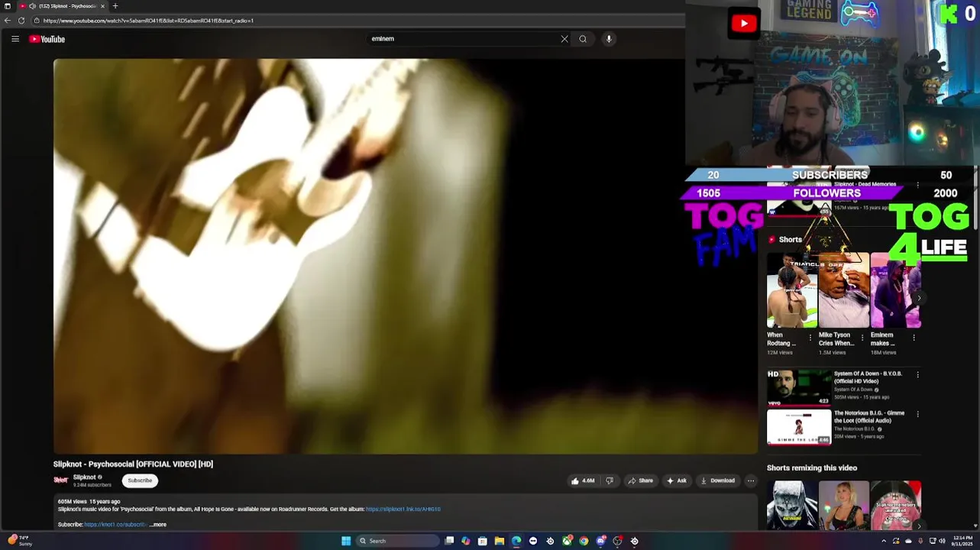Open the slipknot1.lnk.to album link
Screen dimensions: 980x550
403,509
